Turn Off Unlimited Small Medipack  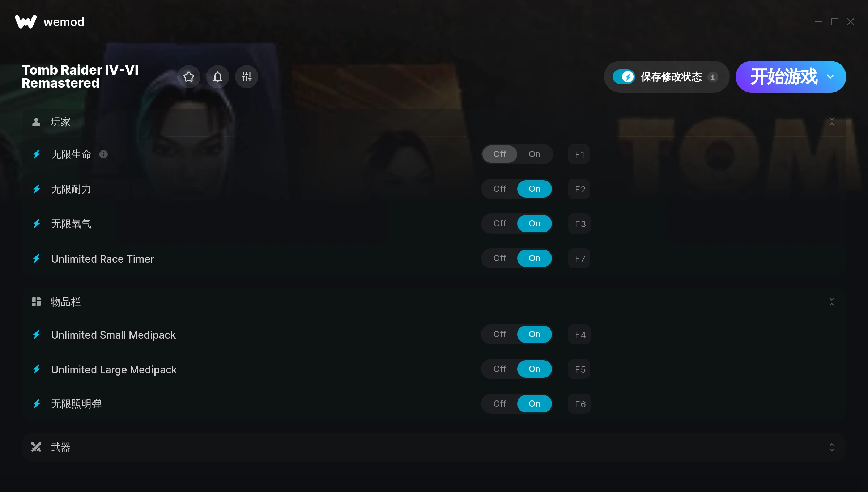pyautogui.click(x=500, y=334)
